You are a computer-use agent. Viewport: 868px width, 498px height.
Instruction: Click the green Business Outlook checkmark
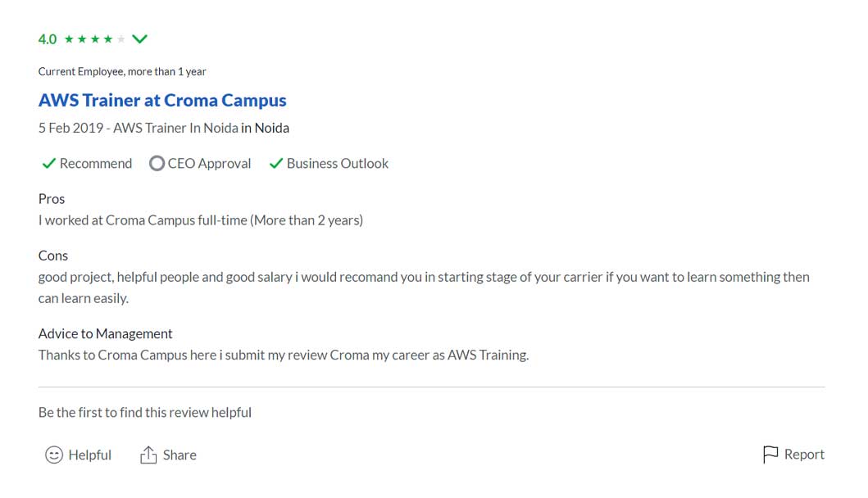[275, 164]
